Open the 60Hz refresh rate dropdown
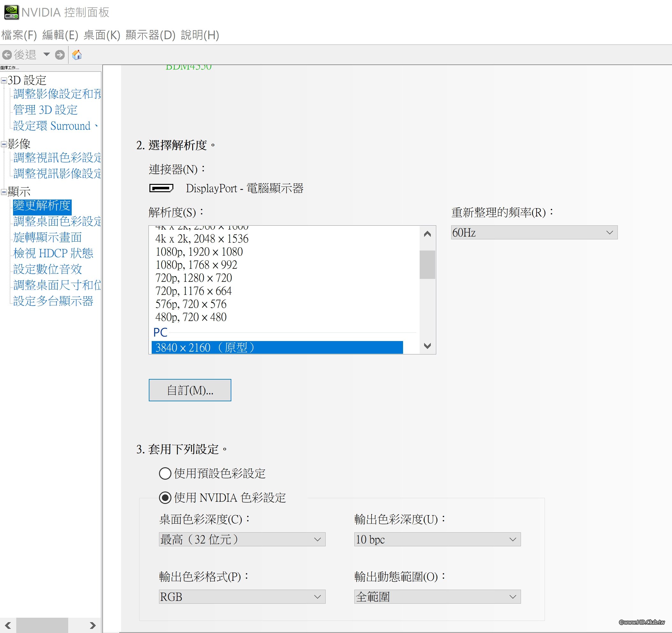 coord(534,233)
